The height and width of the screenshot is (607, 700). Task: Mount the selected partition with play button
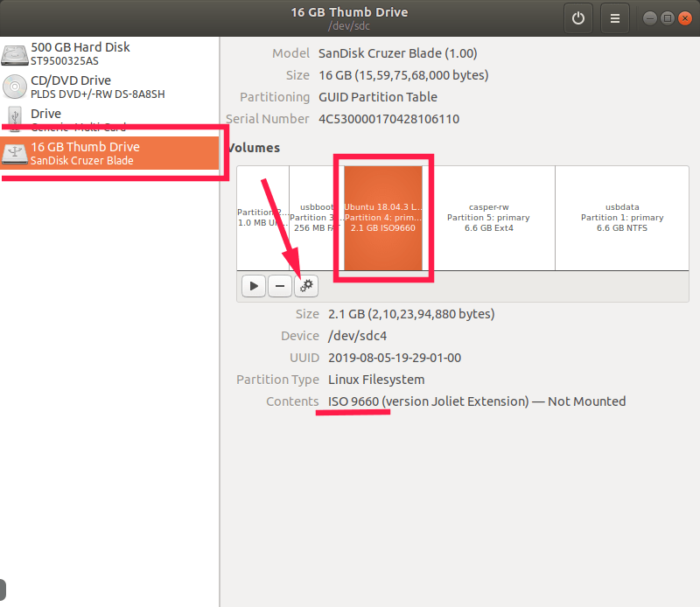pyautogui.click(x=254, y=285)
